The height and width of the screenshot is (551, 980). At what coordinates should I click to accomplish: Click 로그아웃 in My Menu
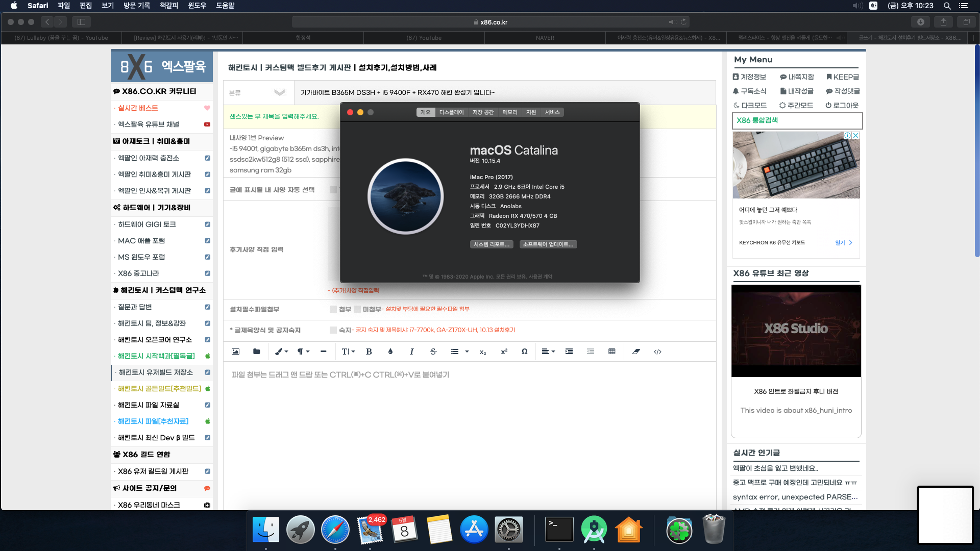842,106
